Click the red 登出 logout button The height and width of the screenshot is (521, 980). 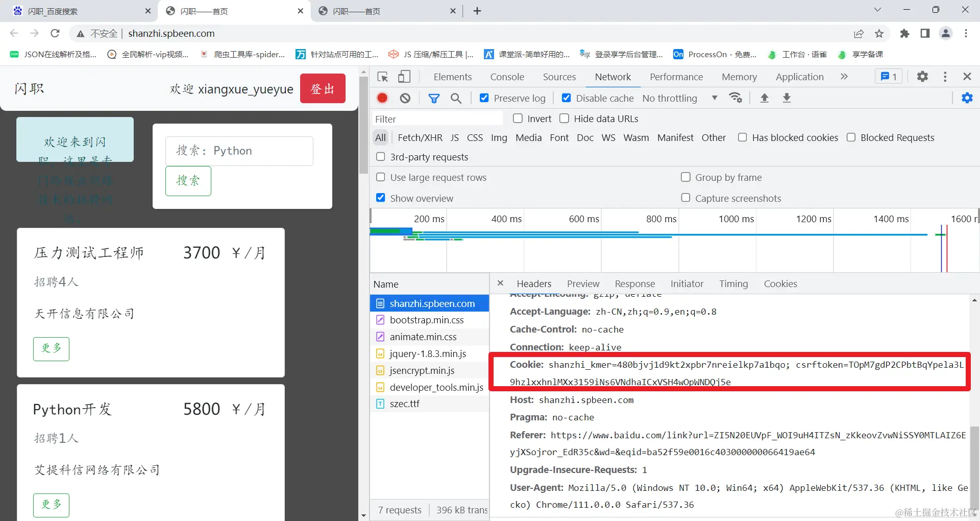(x=323, y=88)
